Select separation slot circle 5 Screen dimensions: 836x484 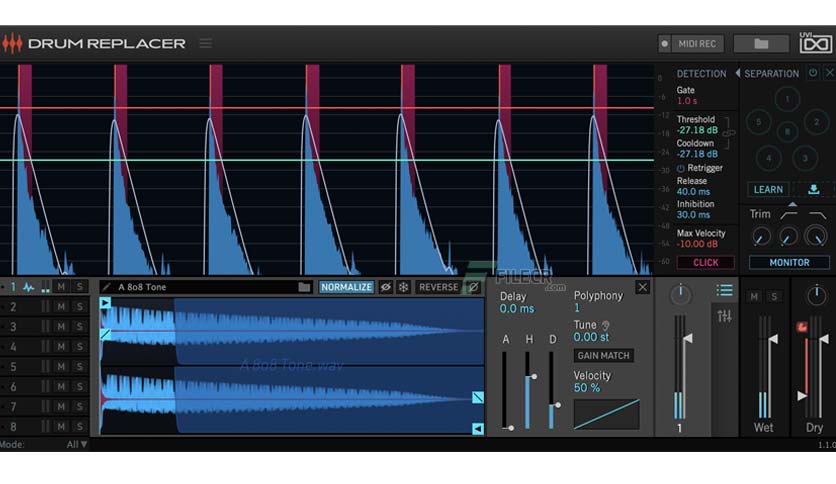coord(758,122)
